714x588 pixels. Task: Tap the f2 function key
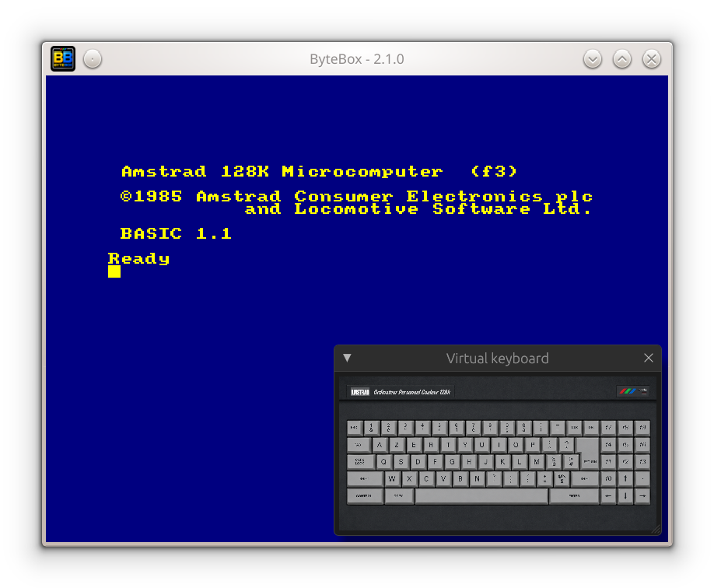tap(625, 462)
